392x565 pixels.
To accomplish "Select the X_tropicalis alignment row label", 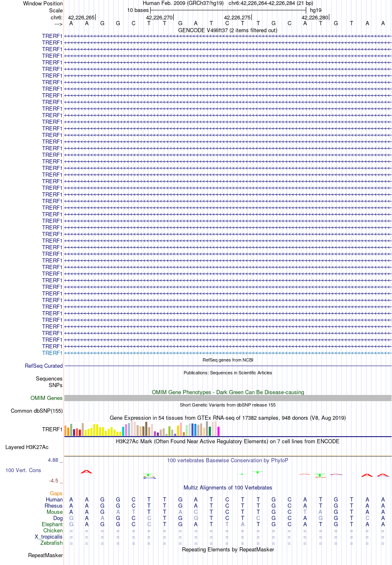I will [49, 537].
